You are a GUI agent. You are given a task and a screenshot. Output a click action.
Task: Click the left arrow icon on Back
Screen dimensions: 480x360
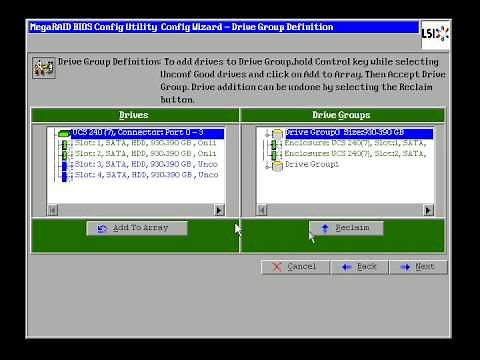(347, 267)
